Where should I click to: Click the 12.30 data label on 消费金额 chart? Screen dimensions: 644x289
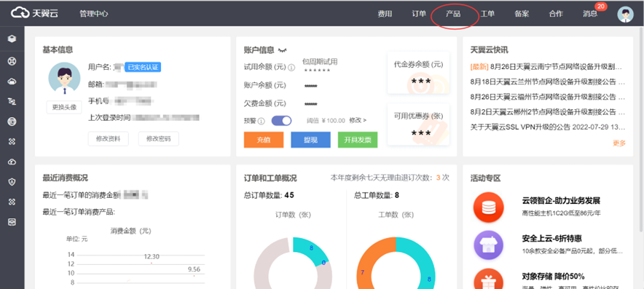click(152, 256)
